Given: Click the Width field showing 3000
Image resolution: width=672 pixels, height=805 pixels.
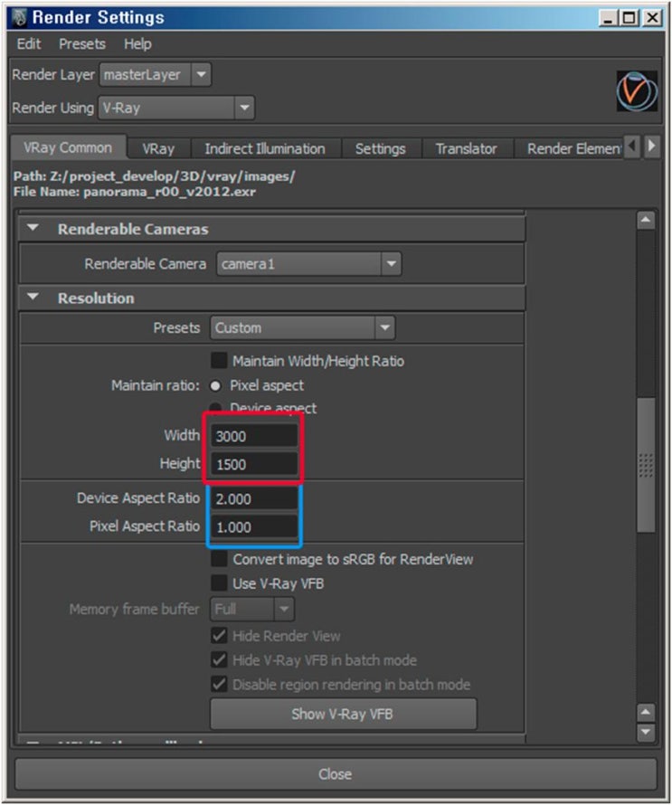Looking at the screenshot, I should (255, 436).
